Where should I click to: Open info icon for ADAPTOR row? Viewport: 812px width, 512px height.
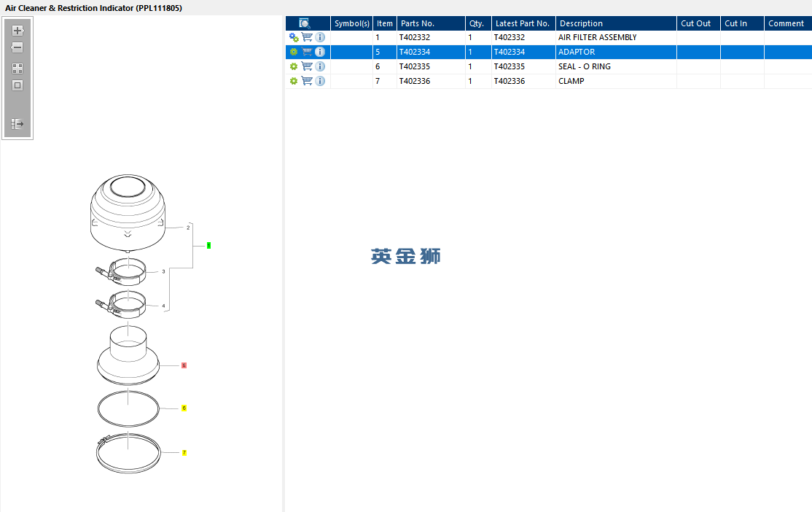[320, 52]
